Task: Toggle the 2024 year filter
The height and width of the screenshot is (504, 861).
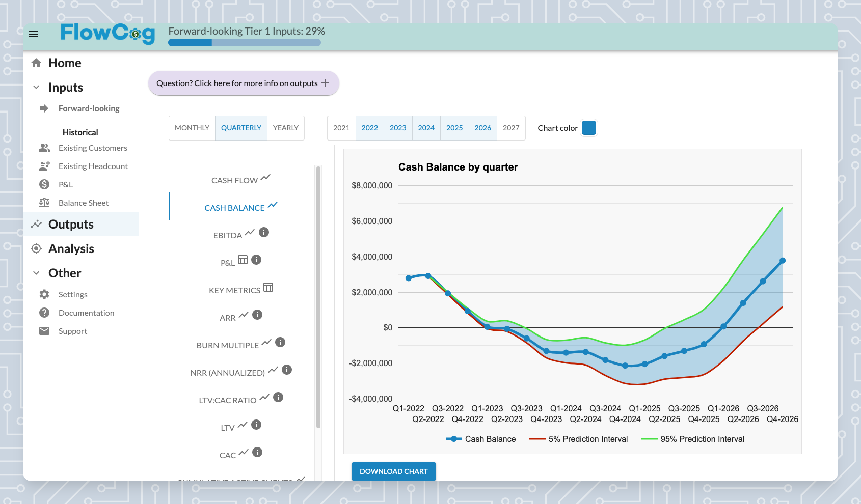Action: (x=426, y=128)
